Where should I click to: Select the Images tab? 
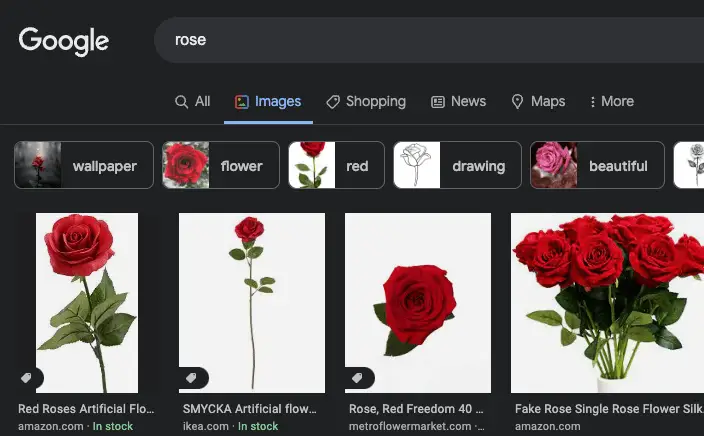pyautogui.click(x=268, y=101)
